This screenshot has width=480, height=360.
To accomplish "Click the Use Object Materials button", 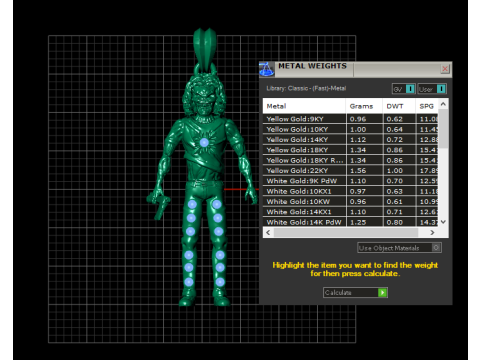I will click(399, 248).
